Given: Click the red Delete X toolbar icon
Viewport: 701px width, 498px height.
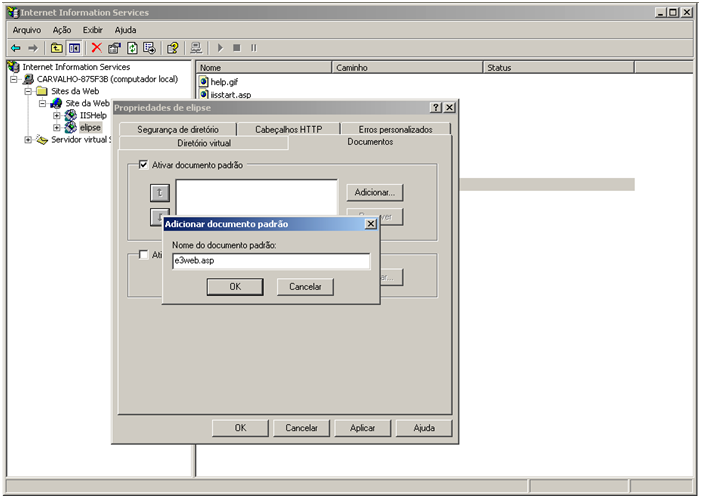Looking at the screenshot, I should pos(96,47).
